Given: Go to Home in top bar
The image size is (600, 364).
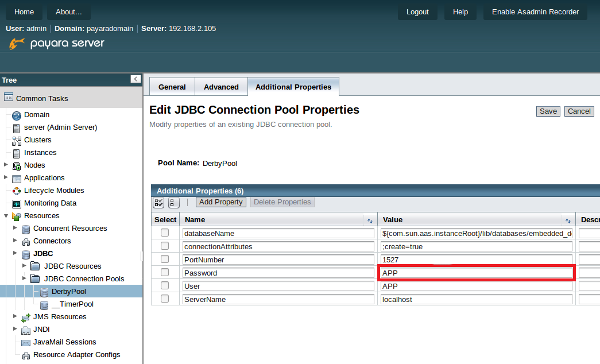Looking at the screenshot, I should tap(24, 12).
